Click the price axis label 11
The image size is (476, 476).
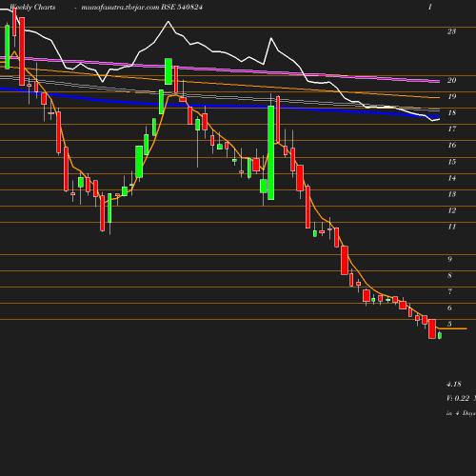451,227
